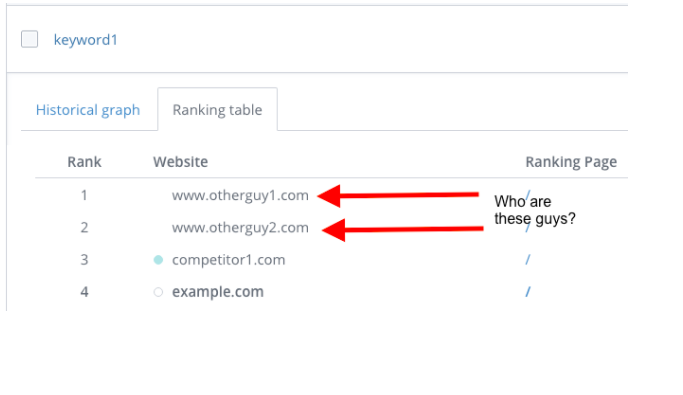
Task: Click the hollow circle beside example.com
Action: (x=158, y=292)
